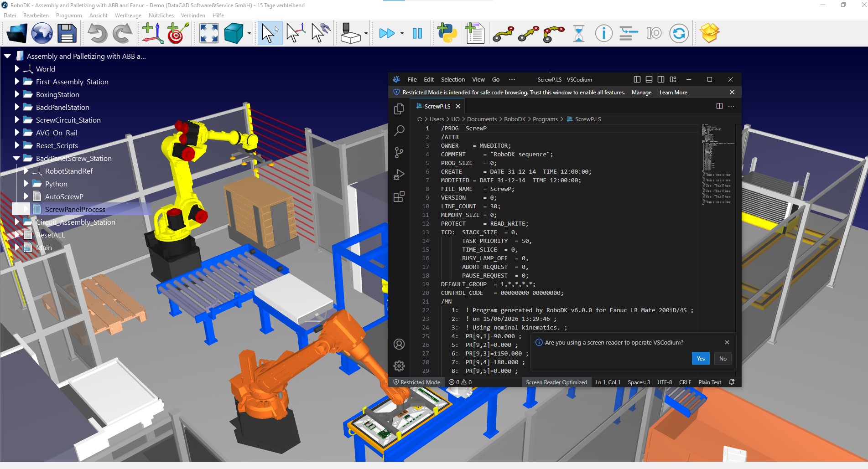Toggle the secondary side bar in VSCodium

(661, 79)
